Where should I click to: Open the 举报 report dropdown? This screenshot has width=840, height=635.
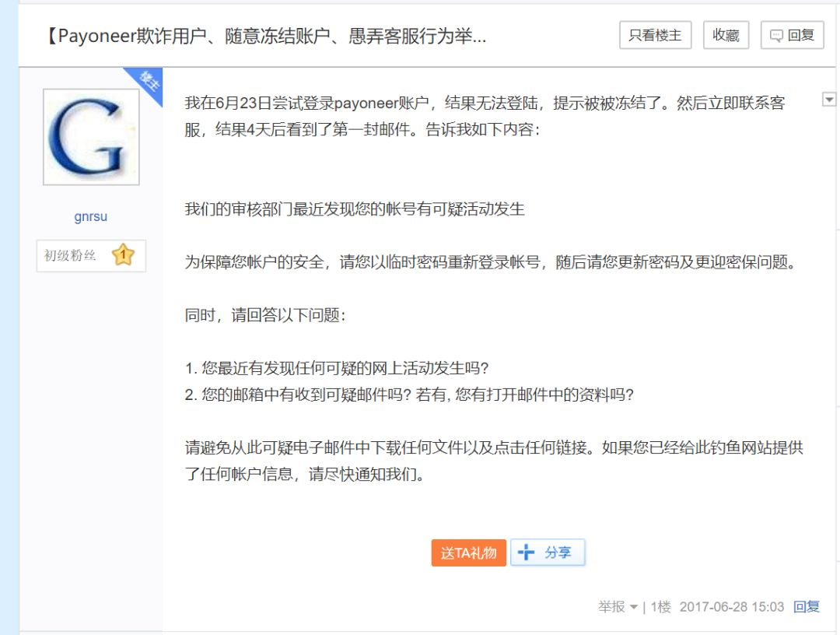click(618, 607)
